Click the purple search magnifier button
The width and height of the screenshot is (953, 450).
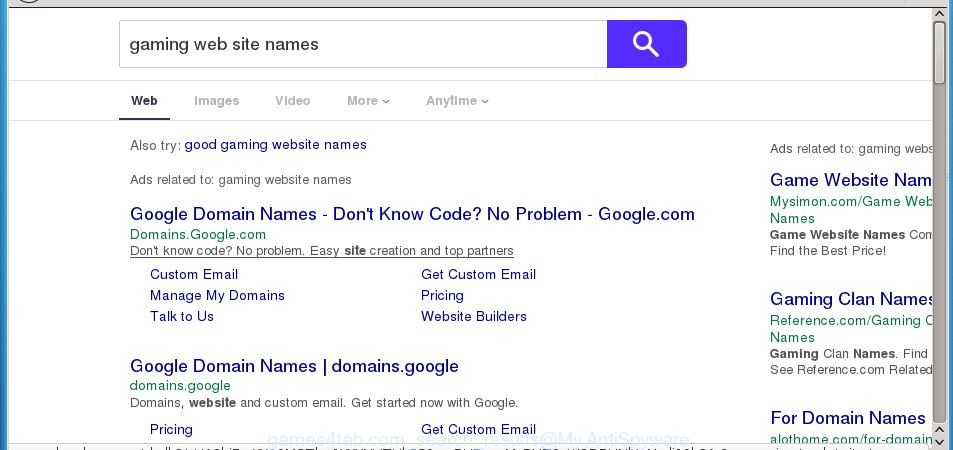coord(647,44)
